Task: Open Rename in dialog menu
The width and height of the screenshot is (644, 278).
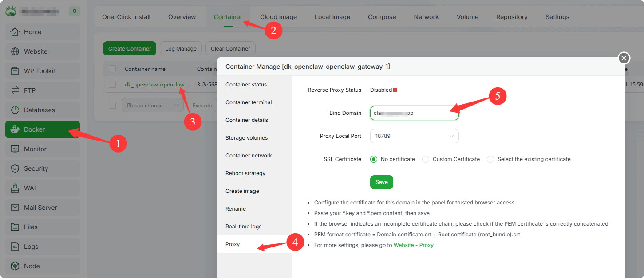Action: pyautogui.click(x=254, y=209)
